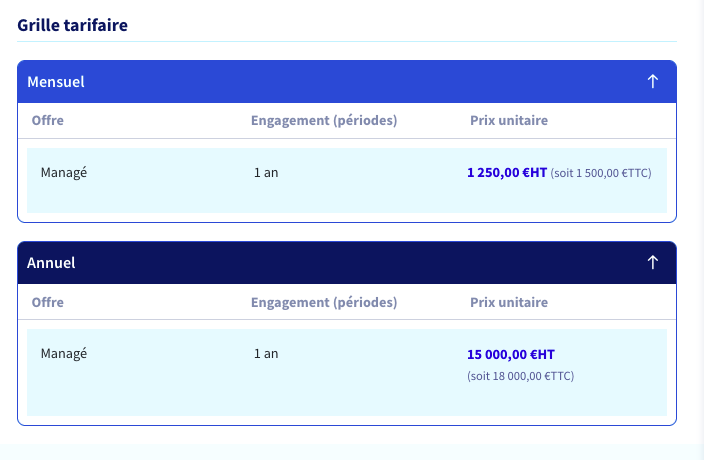Click the soit 1 500,00 €TTC text
Image resolution: width=709 pixels, height=460 pixels.
point(601,173)
